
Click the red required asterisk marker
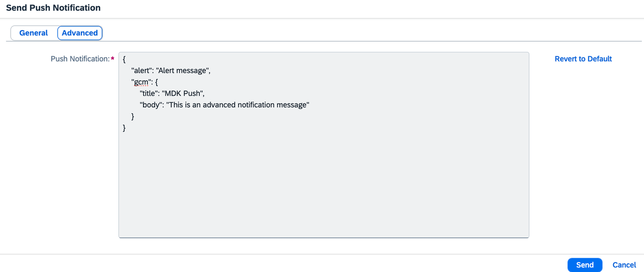tap(113, 59)
